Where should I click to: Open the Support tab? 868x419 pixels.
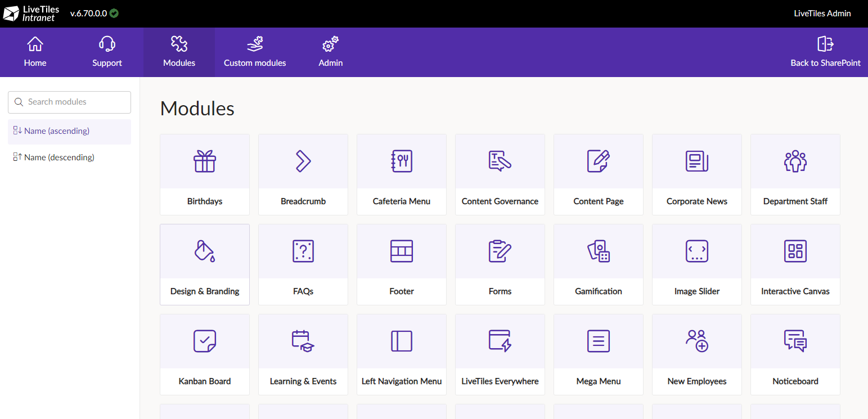[107, 52]
